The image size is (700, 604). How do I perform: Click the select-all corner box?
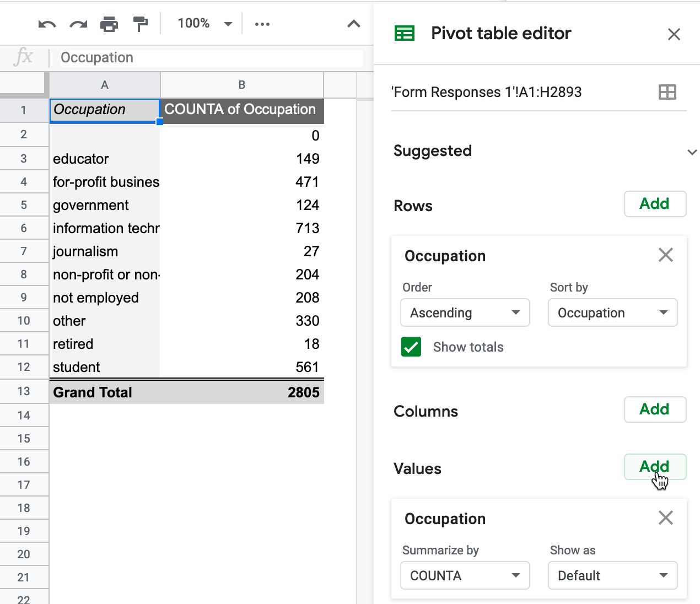(x=24, y=84)
